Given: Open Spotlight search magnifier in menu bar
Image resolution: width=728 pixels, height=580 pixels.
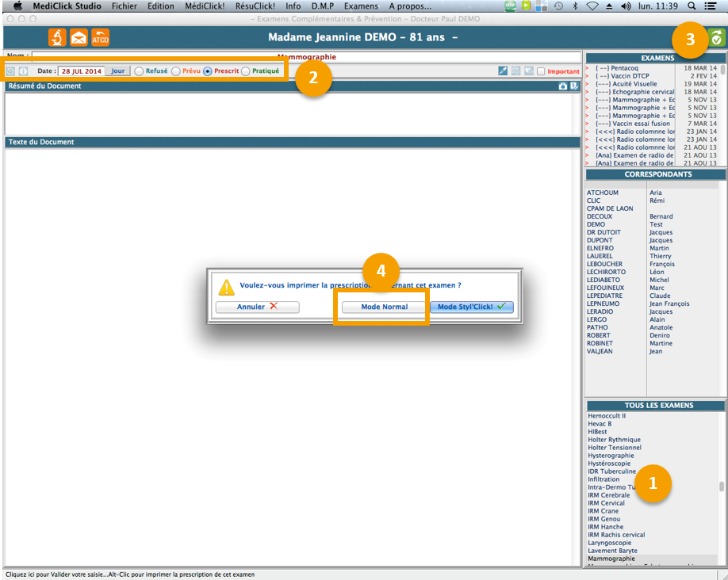Looking at the screenshot, I should [692, 6].
